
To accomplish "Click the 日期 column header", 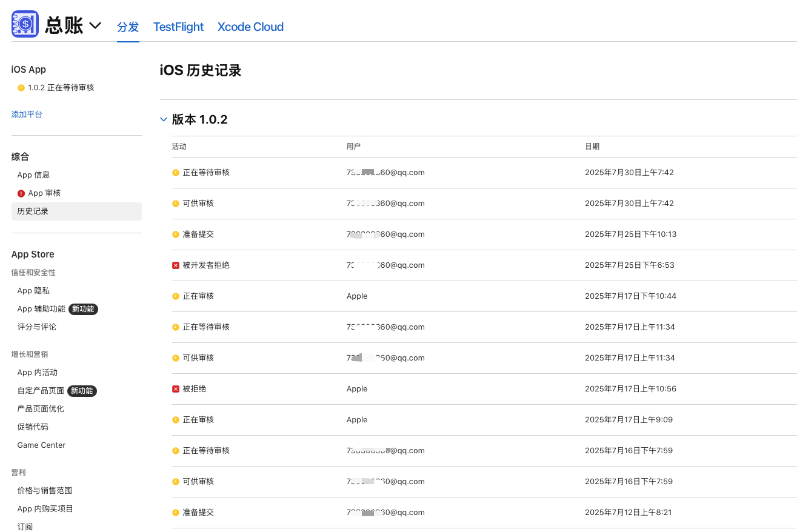I will click(592, 147).
